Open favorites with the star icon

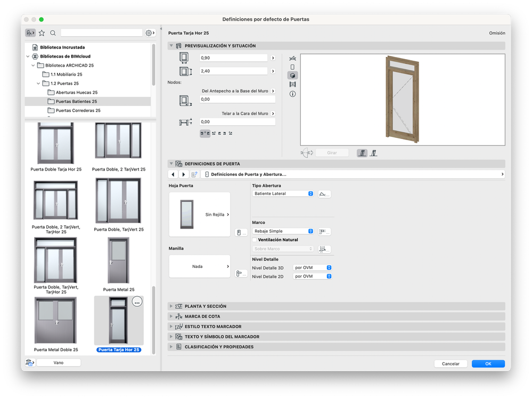pos(42,33)
